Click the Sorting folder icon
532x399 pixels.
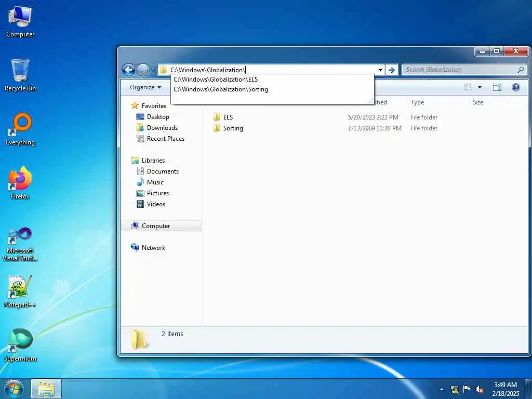(x=217, y=128)
